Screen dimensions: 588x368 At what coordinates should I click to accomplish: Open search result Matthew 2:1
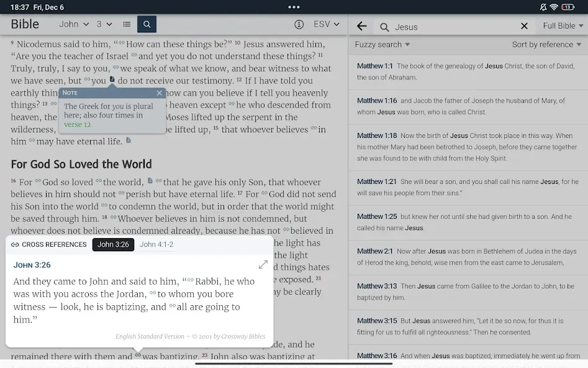coord(468,257)
